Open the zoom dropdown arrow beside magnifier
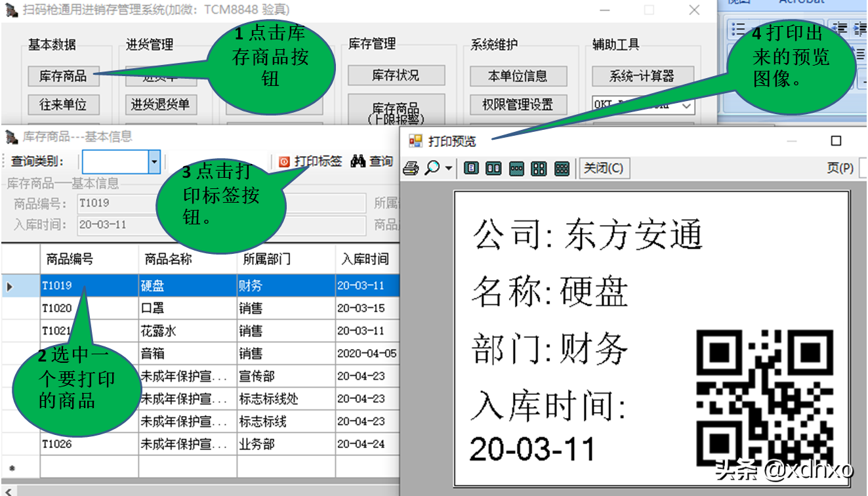This screenshot has height=496, width=868. click(x=449, y=169)
